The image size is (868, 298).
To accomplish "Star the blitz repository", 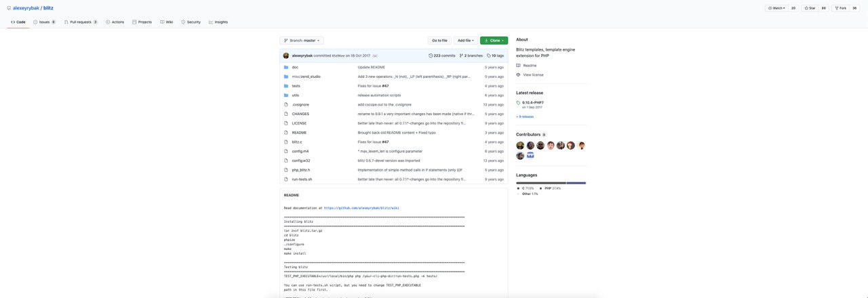I will 809,8.
